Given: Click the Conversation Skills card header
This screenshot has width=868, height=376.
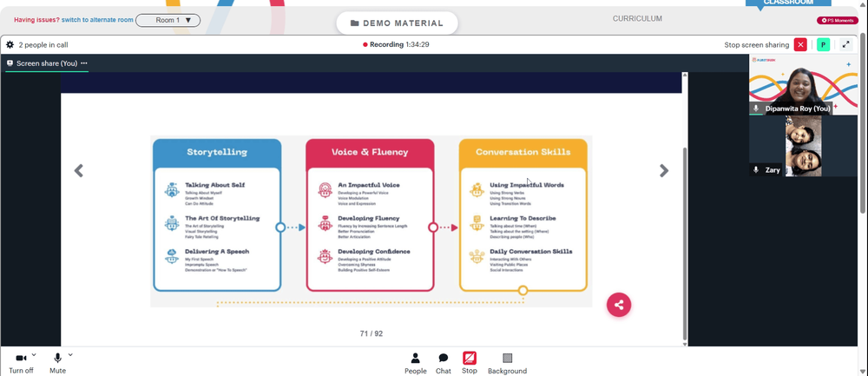Looking at the screenshot, I should (523, 152).
